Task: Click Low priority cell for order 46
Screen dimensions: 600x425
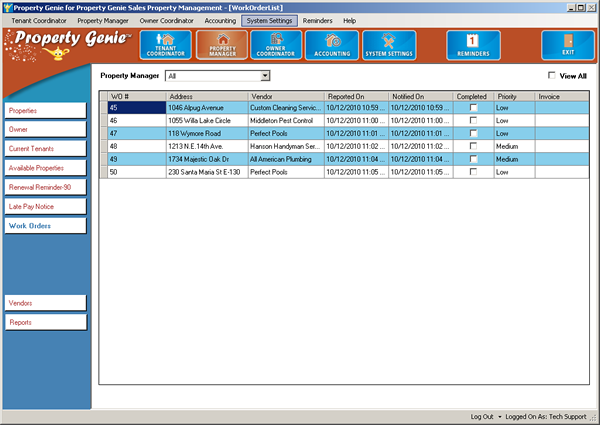Action: (x=514, y=120)
